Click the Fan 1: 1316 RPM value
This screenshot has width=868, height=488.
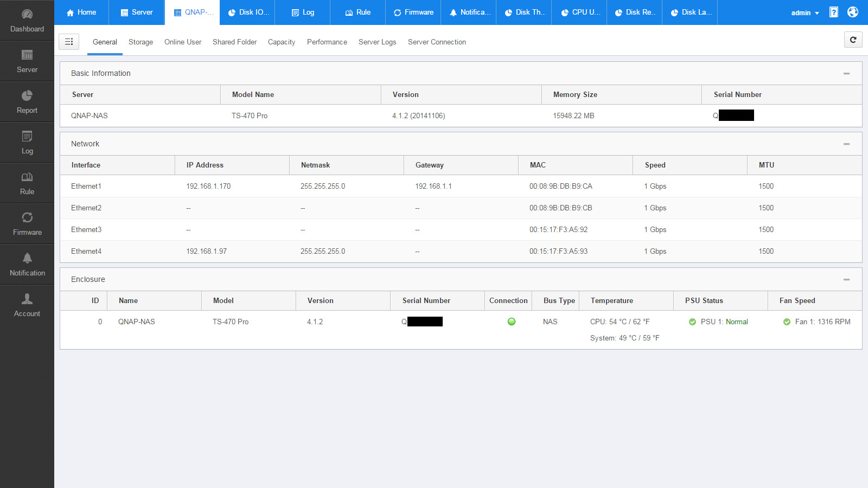coord(822,322)
